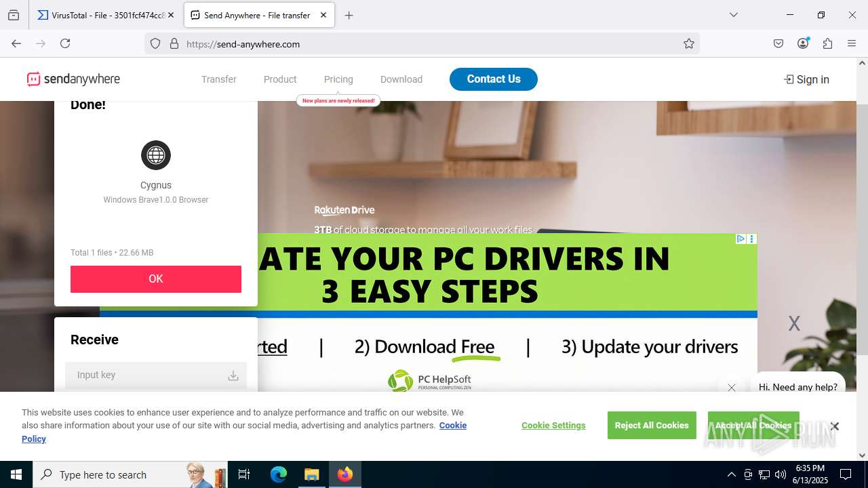Bookmark this page with star icon
This screenshot has width=868, height=488.
pos(689,44)
